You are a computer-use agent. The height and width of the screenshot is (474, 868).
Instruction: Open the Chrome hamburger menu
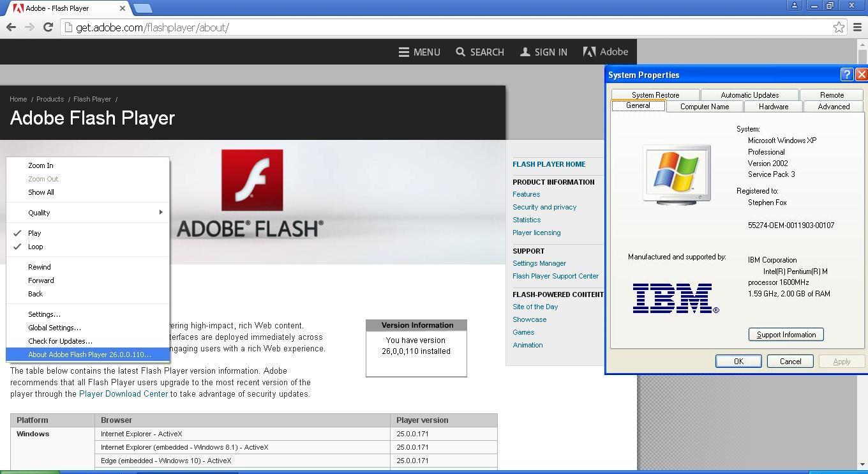[x=857, y=27]
